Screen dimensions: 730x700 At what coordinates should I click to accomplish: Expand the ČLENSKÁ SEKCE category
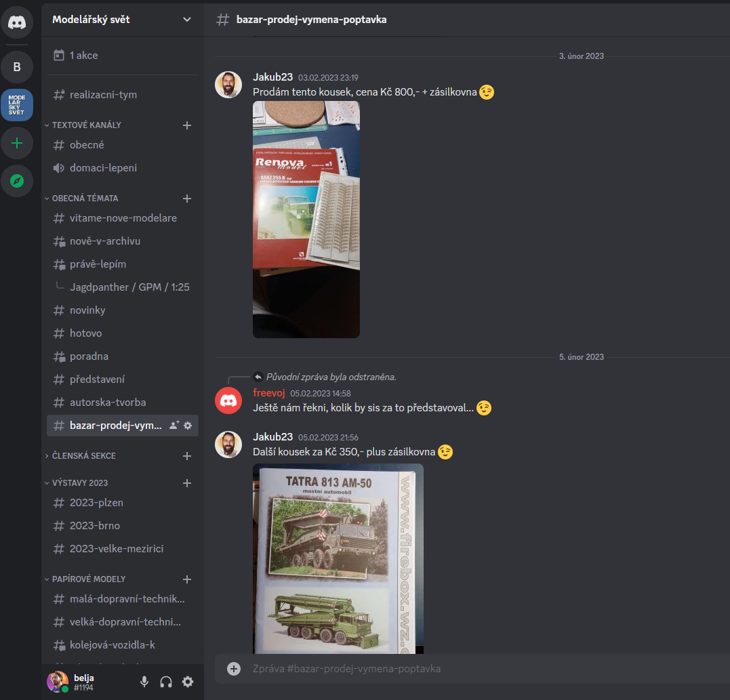pos(80,455)
